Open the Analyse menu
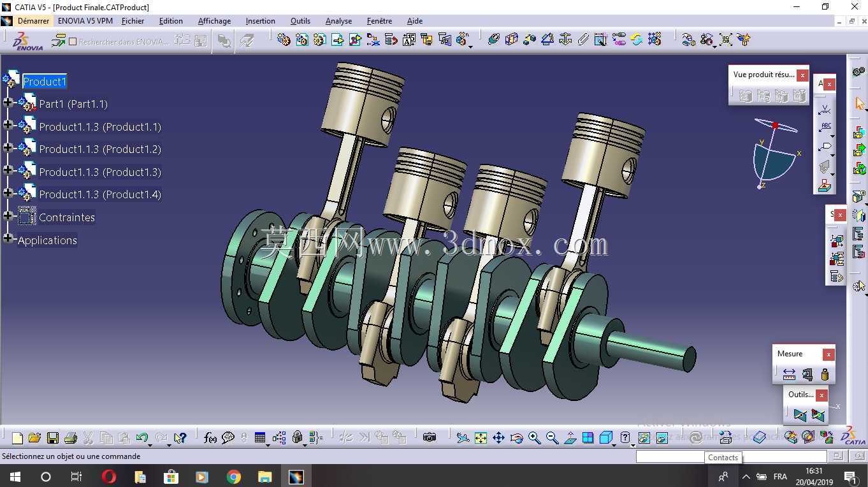The height and width of the screenshot is (487, 868). (338, 21)
